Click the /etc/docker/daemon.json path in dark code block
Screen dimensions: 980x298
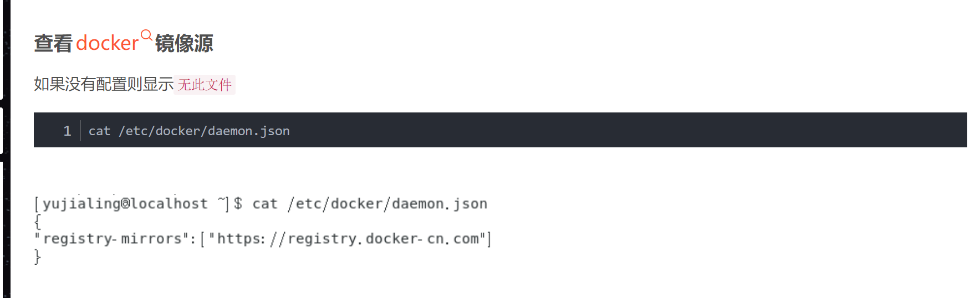(204, 131)
